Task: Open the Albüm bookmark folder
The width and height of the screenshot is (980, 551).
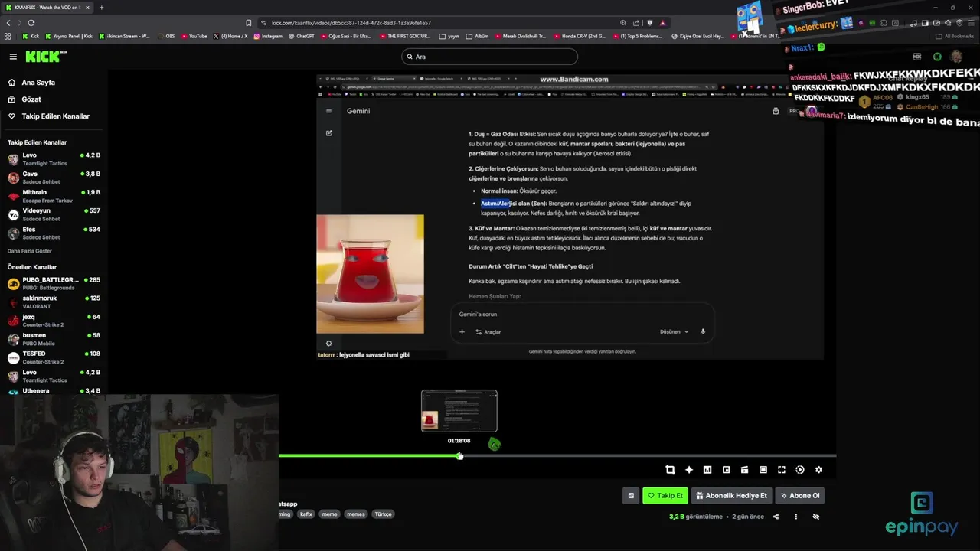Action: (x=477, y=36)
